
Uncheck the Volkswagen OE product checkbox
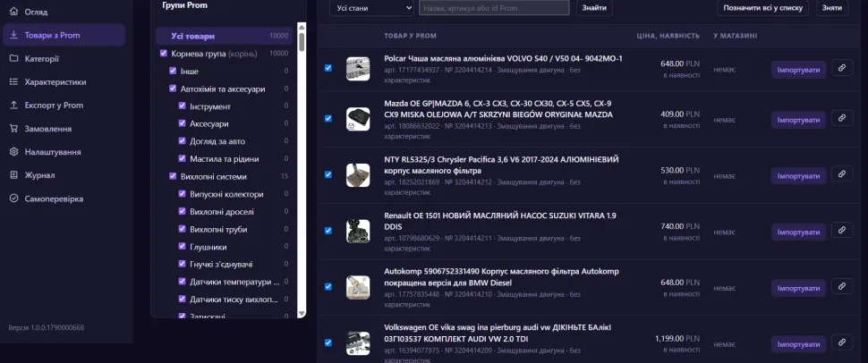coord(328,342)
